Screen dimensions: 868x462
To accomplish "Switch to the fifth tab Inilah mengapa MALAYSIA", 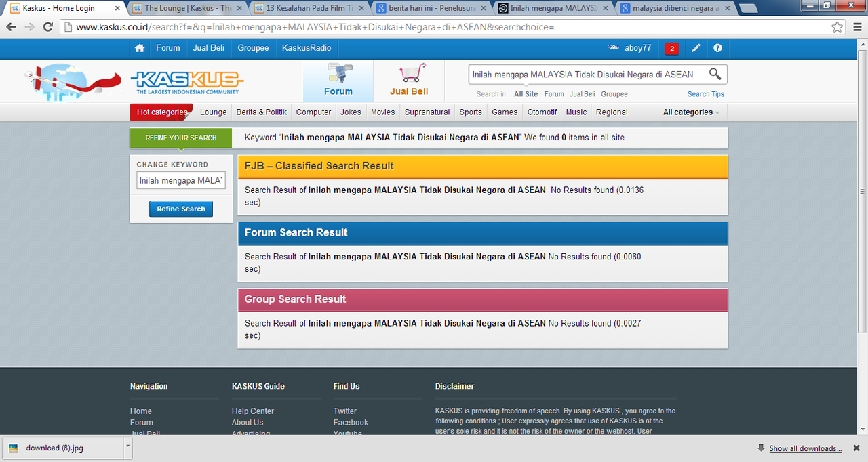I will coord(553,9).
